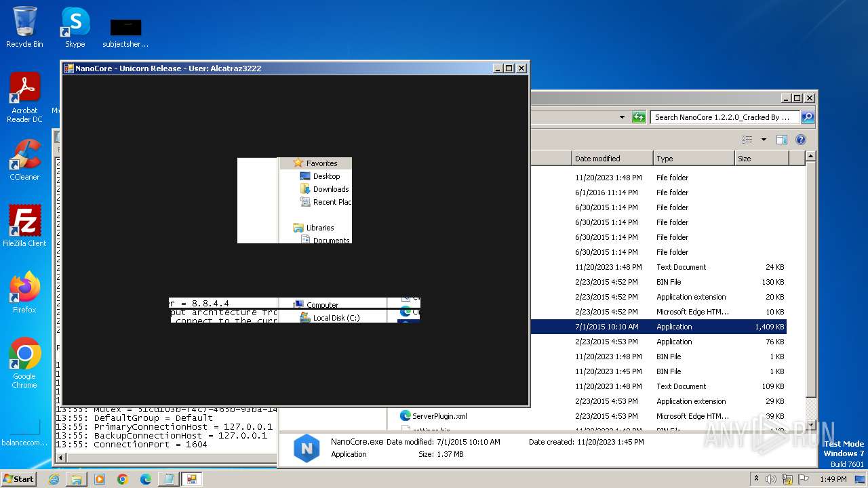Viewport: 868px width, 488px height.
Task: Open the network tray icon
Action: click(x=786, y=479)
